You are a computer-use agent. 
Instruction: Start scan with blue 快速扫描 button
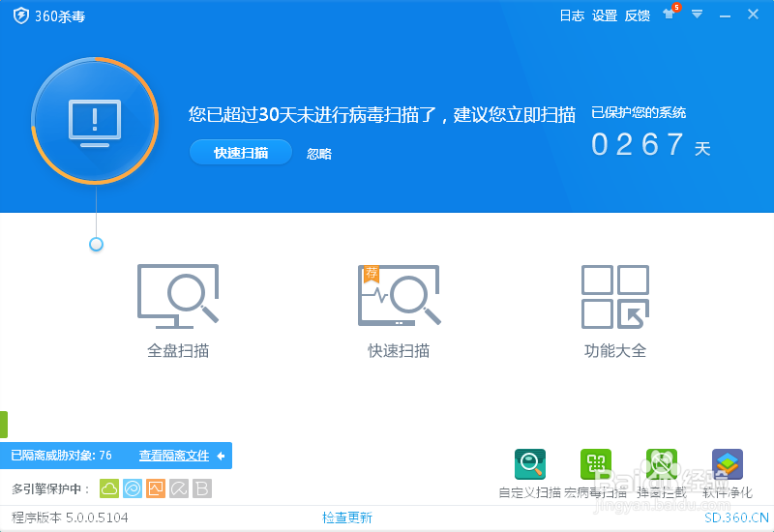(241, 153)
